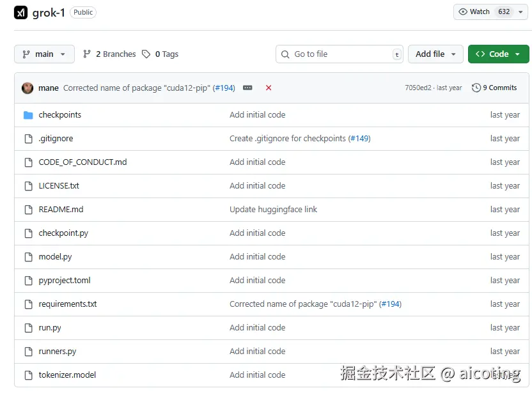Click the file icon beside model.py
The height and width of the screenshot is (395, 532).
29,257
